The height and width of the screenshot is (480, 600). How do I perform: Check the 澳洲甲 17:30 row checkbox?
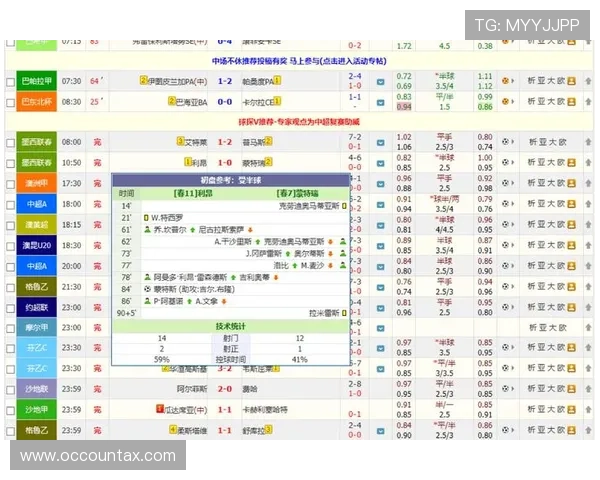[11, 184]
